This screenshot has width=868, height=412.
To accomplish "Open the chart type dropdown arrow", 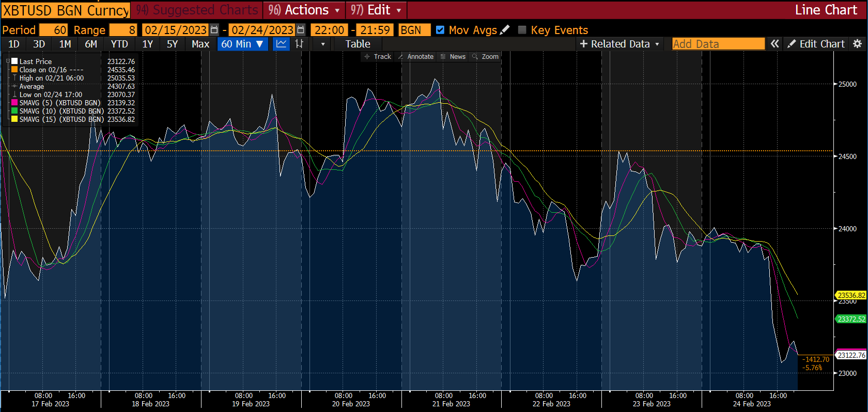I will click(x=323, y=44).
